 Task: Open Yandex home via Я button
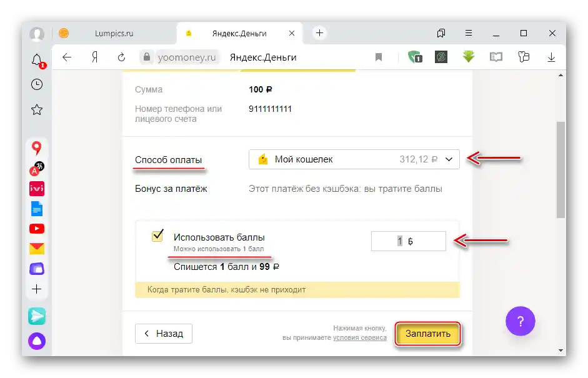(94, 57)
